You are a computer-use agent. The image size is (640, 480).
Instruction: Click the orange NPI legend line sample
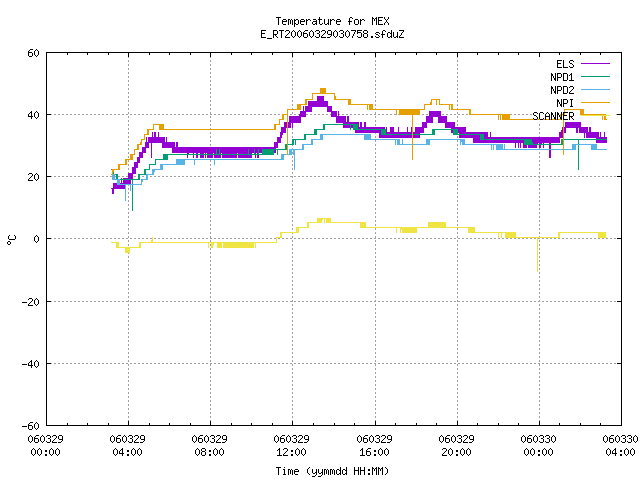point(595,102)
